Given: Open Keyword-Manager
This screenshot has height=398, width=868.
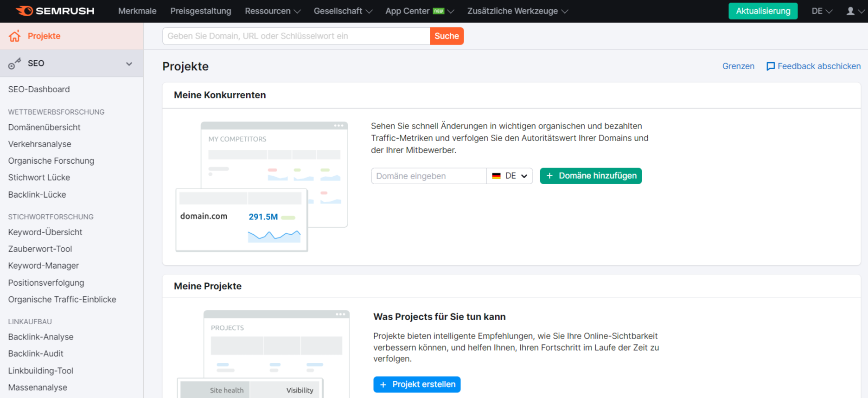Looking at the screenshot, I should point(43,266).
